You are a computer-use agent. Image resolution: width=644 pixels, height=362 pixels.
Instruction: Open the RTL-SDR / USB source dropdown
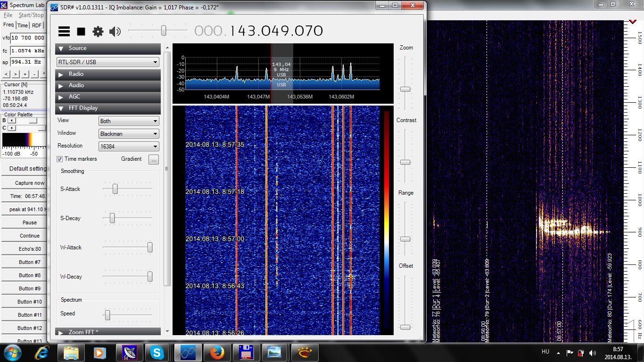pyautogui.click(x=107, y=62)
